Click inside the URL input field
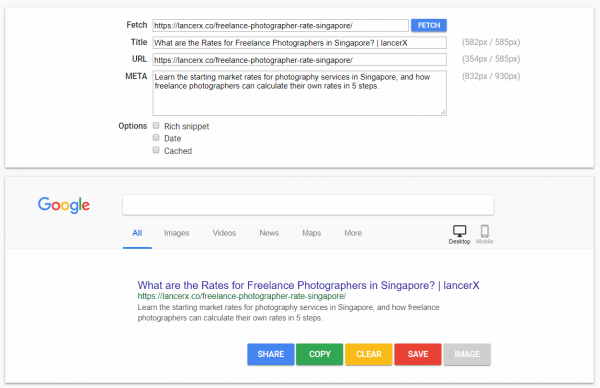The image size is (600, 388). coord(300,60)
